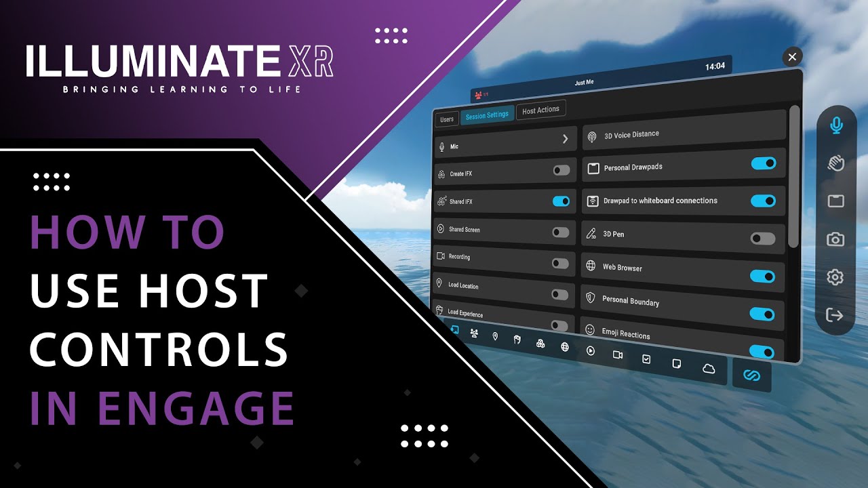
Task: Click the leave session exit icon
Action: coord(835,315)
